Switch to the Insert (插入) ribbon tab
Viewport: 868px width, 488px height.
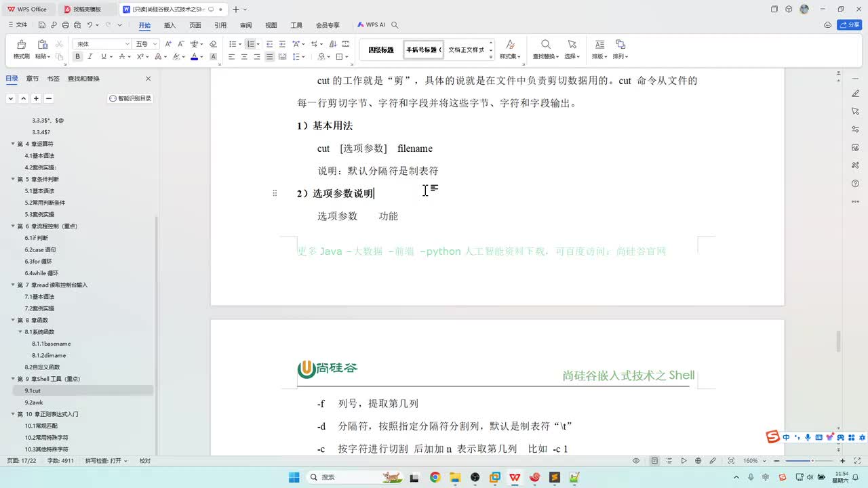coord(170,25)
